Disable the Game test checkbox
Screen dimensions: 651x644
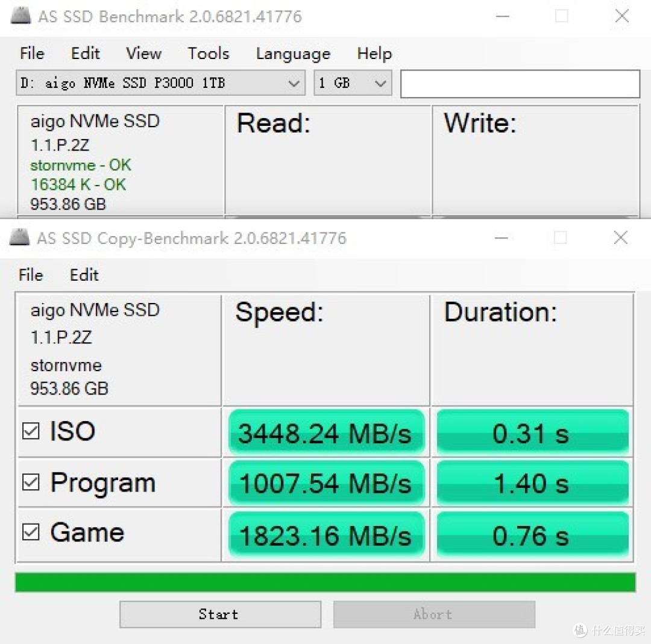click(31, 532)
